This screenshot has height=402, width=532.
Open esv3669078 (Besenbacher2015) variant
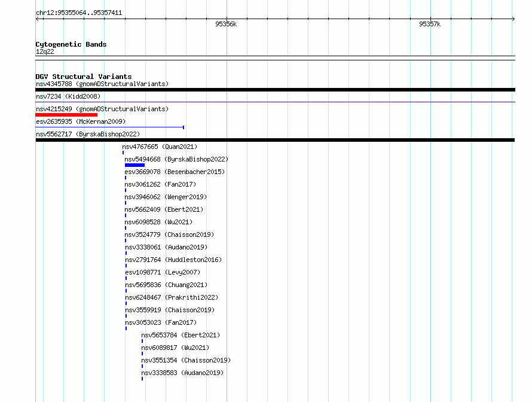[x=175, y=172]
